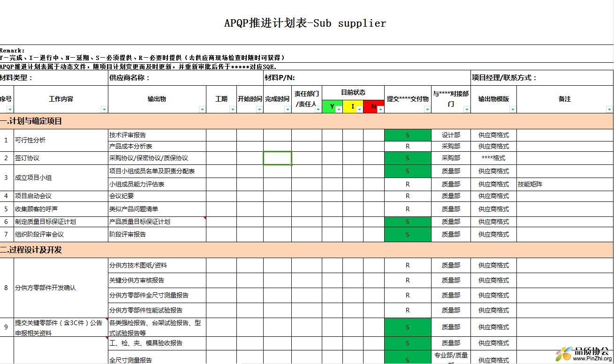Select the 分供方零部件全尺寸测量报告 cell
This screenshot has width=614, height=364.
click(157, 295)
